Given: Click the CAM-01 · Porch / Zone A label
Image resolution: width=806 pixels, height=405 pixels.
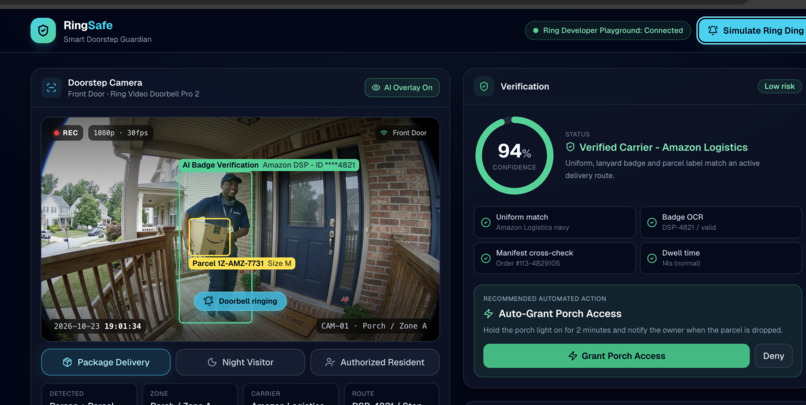Looking at the screenshot, I should click(x=374, y=326).
